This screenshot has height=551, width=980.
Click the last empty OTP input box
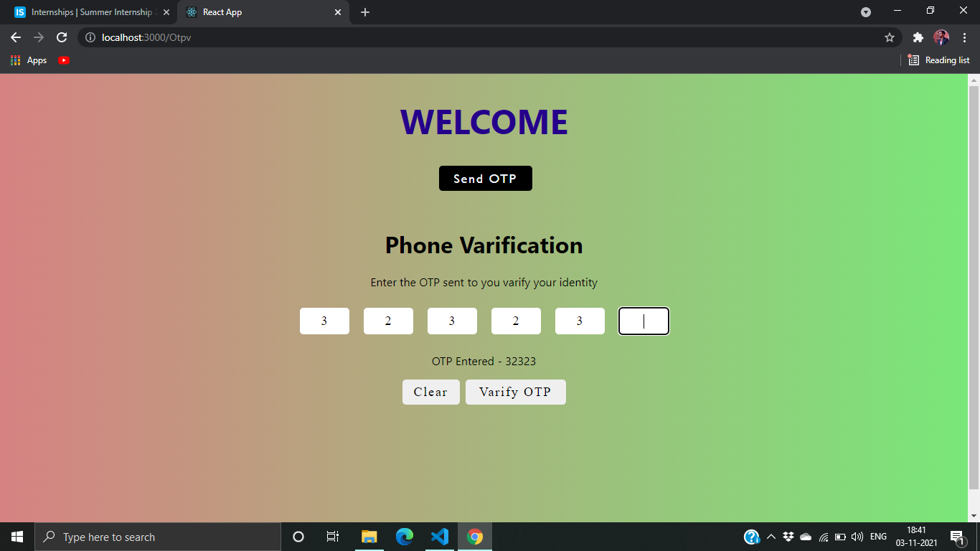coord(644,321)
